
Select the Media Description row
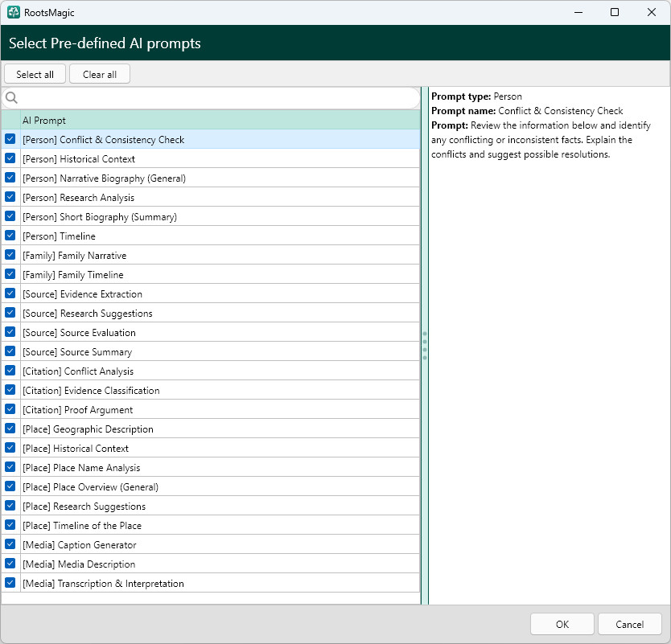(x=211, y=564)
